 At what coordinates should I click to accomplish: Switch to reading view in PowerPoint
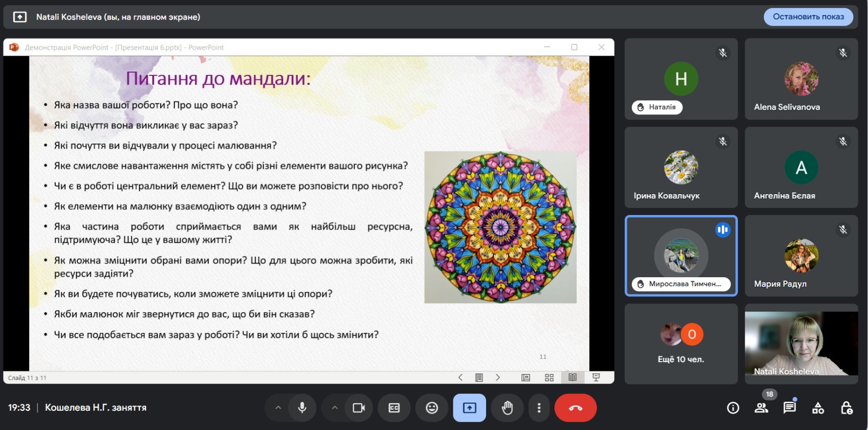(573, 377)
